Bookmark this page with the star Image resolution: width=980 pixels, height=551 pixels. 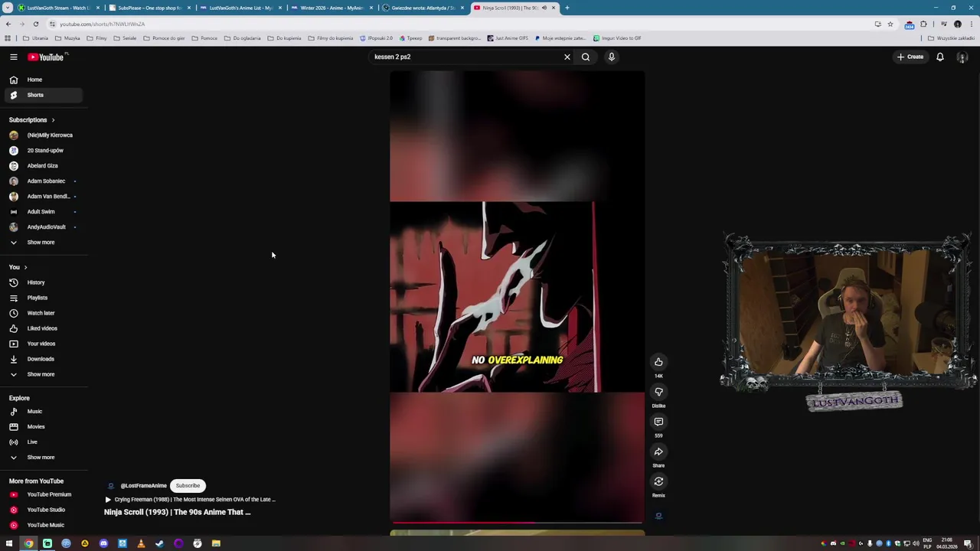click(890, 24)
